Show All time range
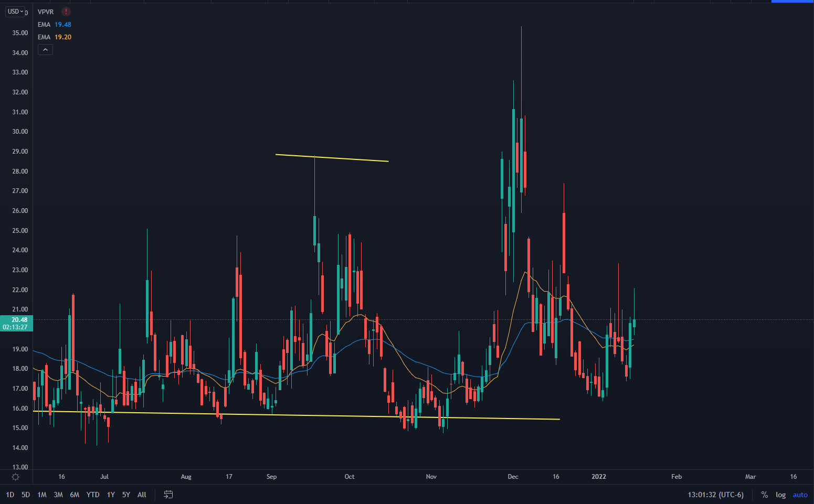 pos(142,495)
